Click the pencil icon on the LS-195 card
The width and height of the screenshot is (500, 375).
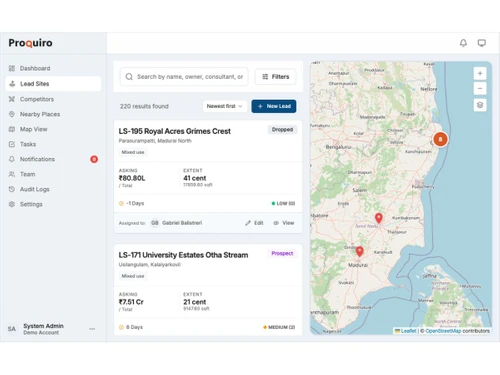click(x=248, y=223)
